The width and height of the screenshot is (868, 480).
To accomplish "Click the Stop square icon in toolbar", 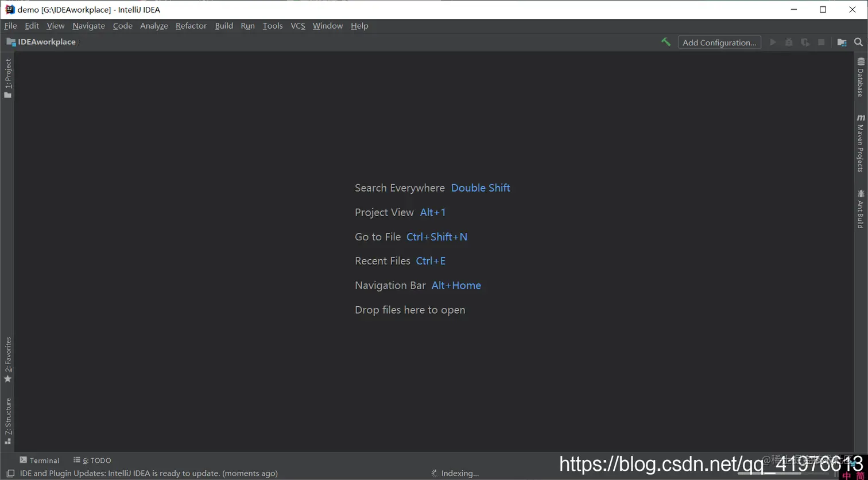I will [821, 42].
